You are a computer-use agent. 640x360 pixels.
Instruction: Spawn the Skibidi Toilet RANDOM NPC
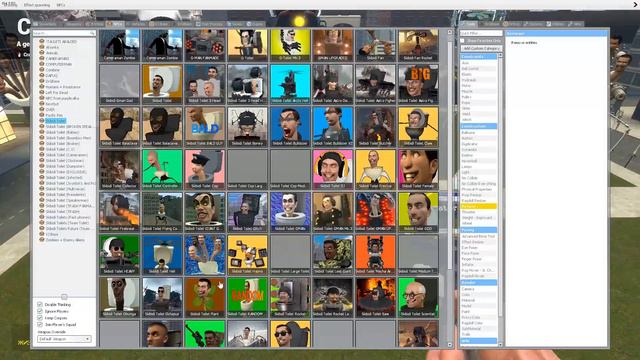click(247, 298)
